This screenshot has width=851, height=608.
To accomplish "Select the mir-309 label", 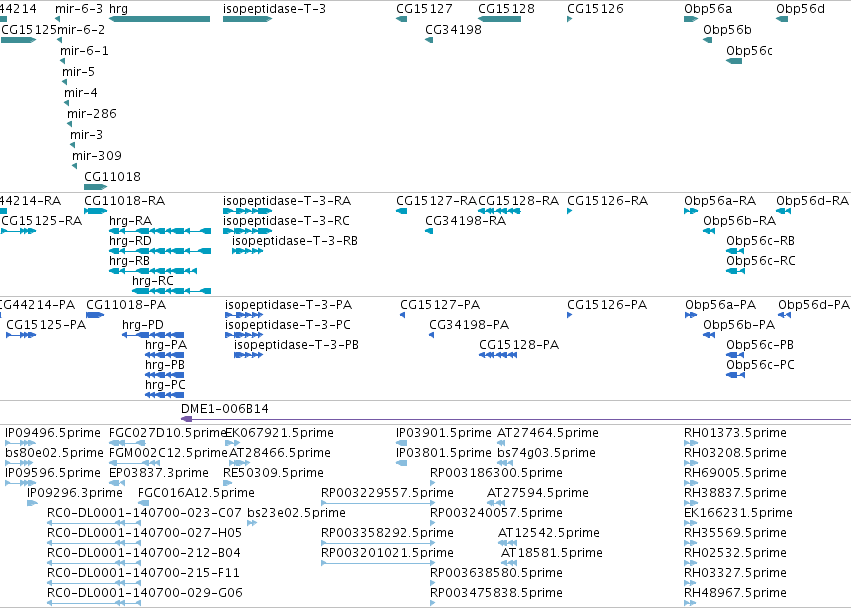I will pyautogui.click(x=97, y=156).
